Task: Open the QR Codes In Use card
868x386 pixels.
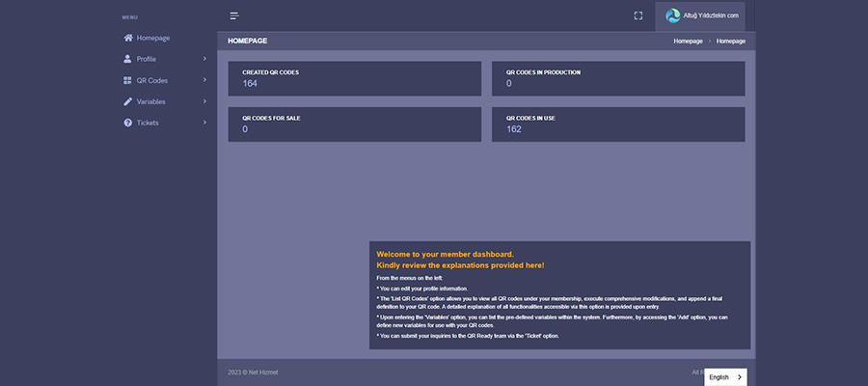Action: click(x=618, y=124)
